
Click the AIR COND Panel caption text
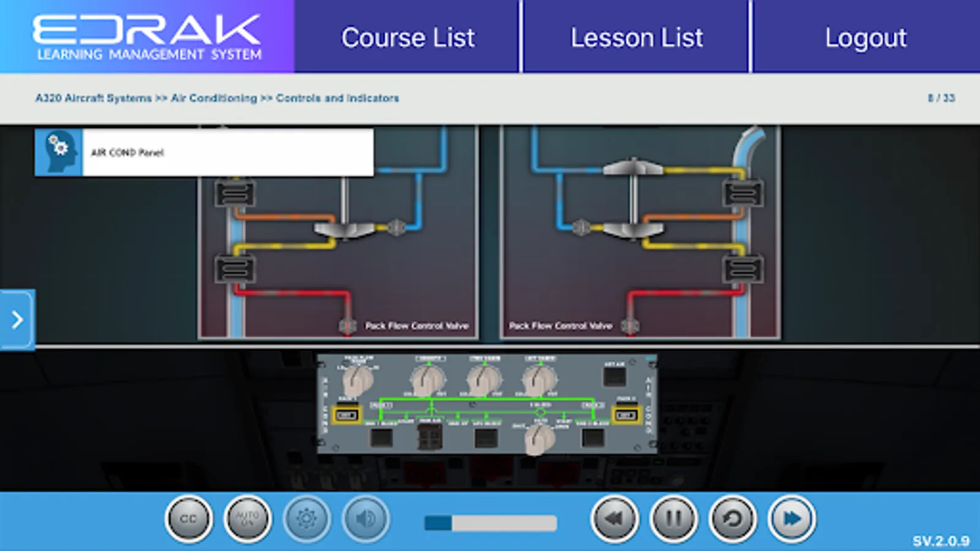[127, 152]
